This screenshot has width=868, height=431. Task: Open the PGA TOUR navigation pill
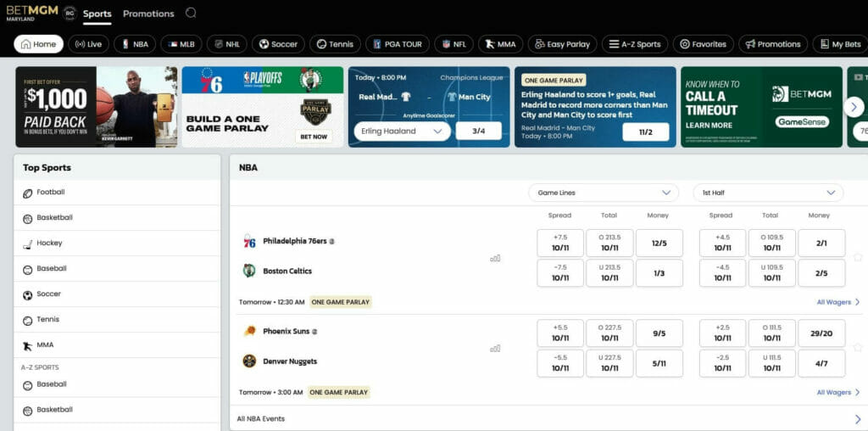[398, 44]
